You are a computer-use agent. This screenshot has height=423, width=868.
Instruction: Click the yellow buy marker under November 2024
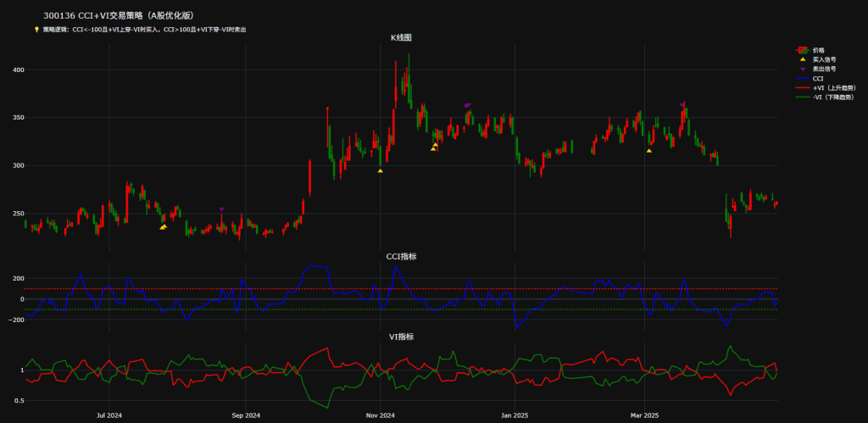pos(381,170)
